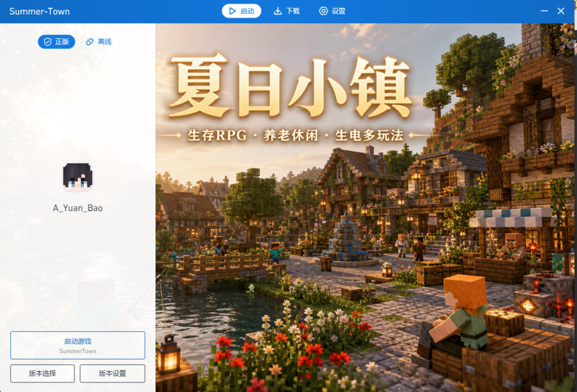Click the player avatar head image
Image resolution: width=577 pixels, height=392 pixels.
tap(78, 176)
